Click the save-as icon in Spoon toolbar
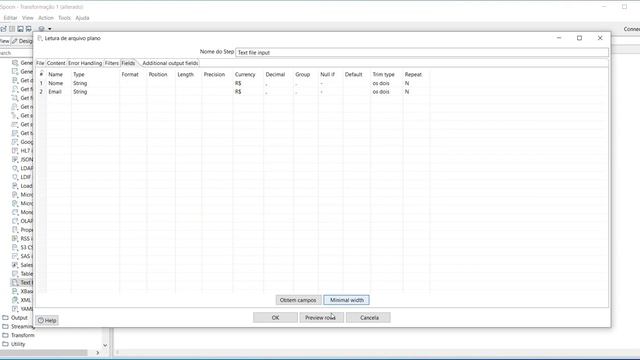This screenshot has height=360, width=640. tap(29, 29)
